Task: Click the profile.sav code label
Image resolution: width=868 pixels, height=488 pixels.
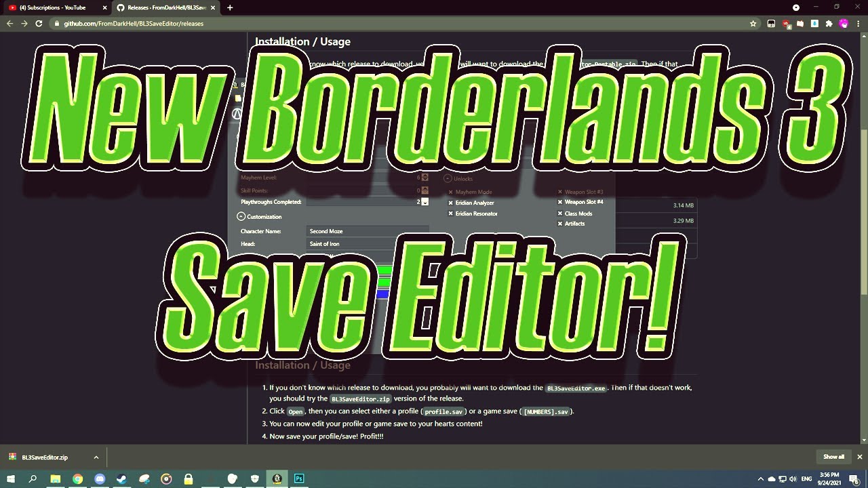Action: pos(443,411)
